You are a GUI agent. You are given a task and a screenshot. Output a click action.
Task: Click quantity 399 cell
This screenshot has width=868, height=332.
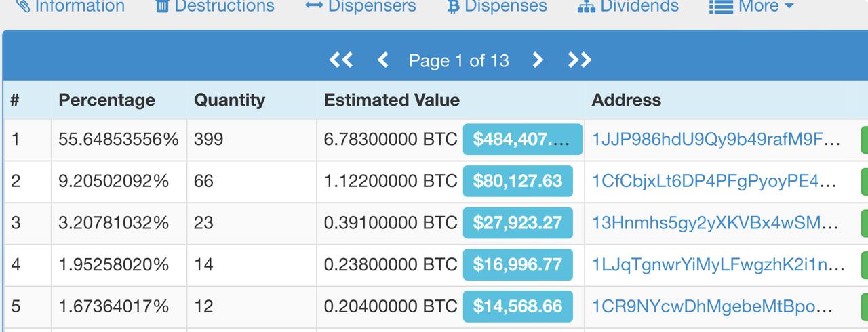252,140
